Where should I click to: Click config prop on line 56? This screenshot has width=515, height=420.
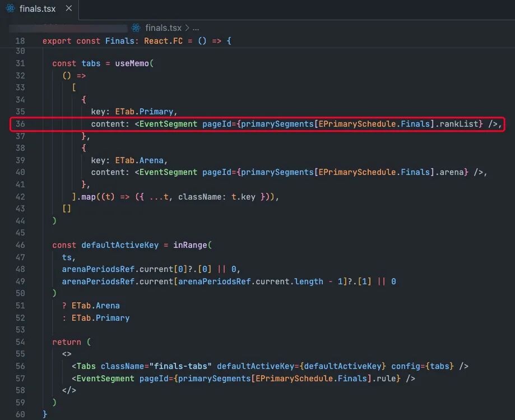406,366
